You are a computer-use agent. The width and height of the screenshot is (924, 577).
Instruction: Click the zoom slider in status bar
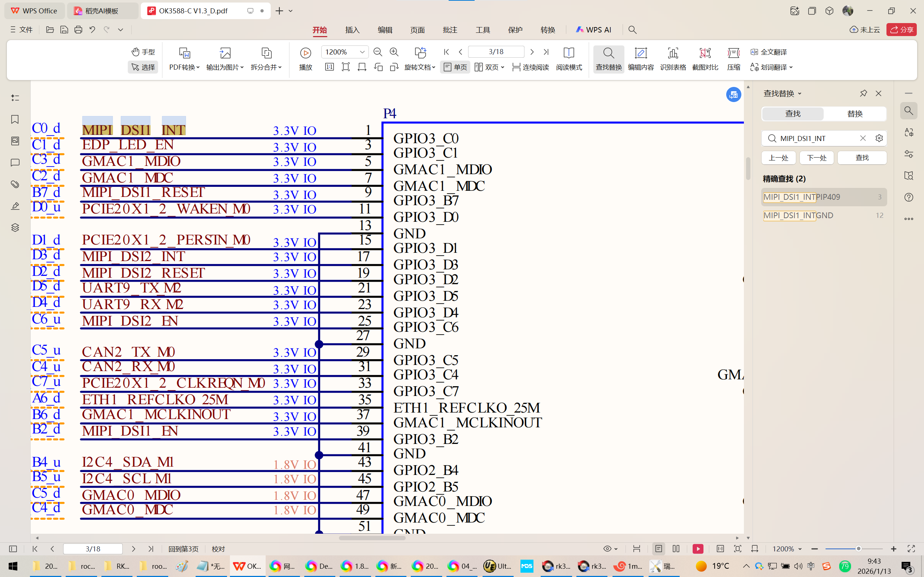[858, 549]
